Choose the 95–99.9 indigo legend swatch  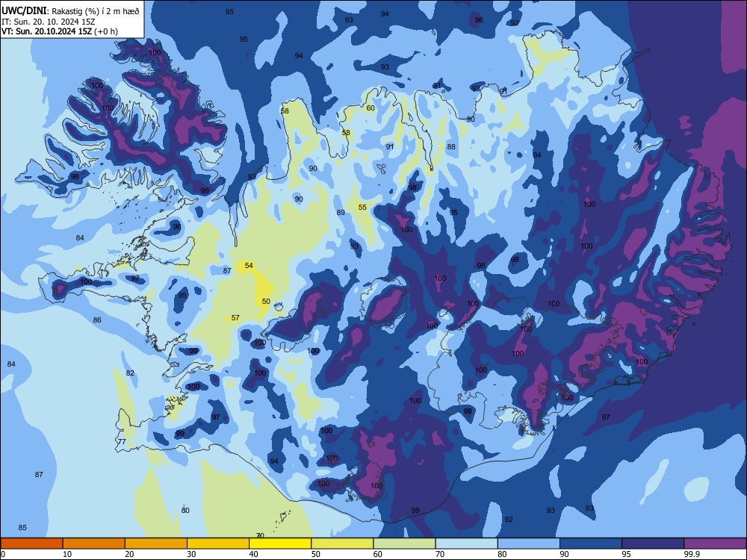coord(653,544)
